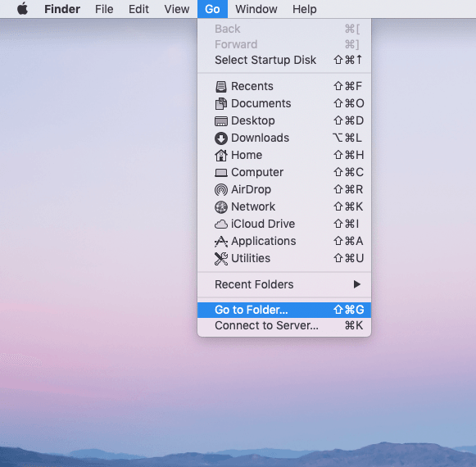Image resolution: width=476 pixels, height=467 pixels.
Task: Click the Desktop label text
Action: point(253,121)
